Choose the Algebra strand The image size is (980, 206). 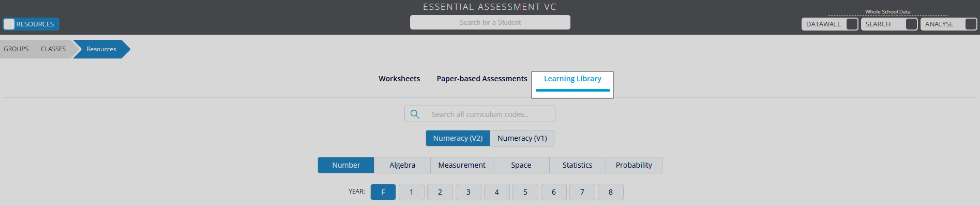(x=402, y=165)
